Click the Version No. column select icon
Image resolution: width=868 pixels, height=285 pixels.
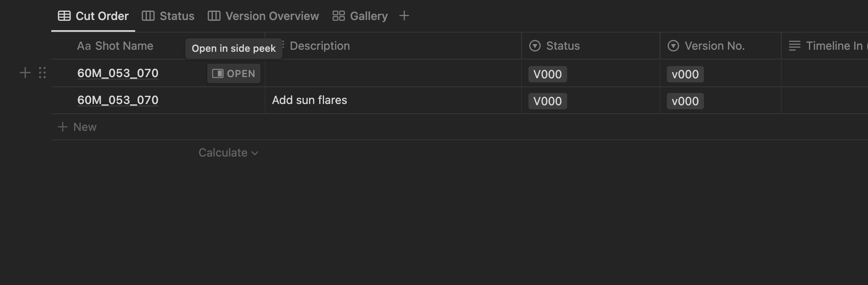[x=673, y=46]
